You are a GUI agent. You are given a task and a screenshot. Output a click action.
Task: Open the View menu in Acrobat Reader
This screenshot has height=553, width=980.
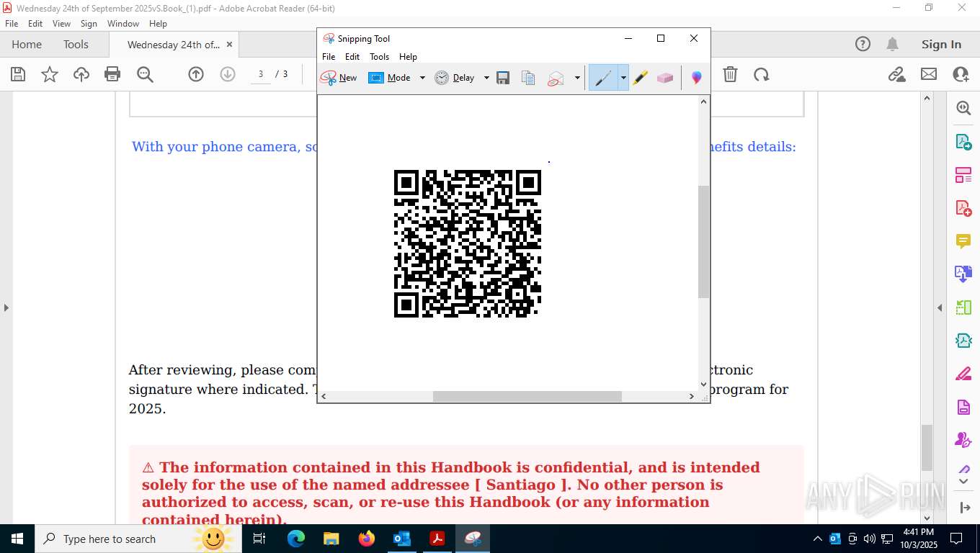tap(61, 24)
